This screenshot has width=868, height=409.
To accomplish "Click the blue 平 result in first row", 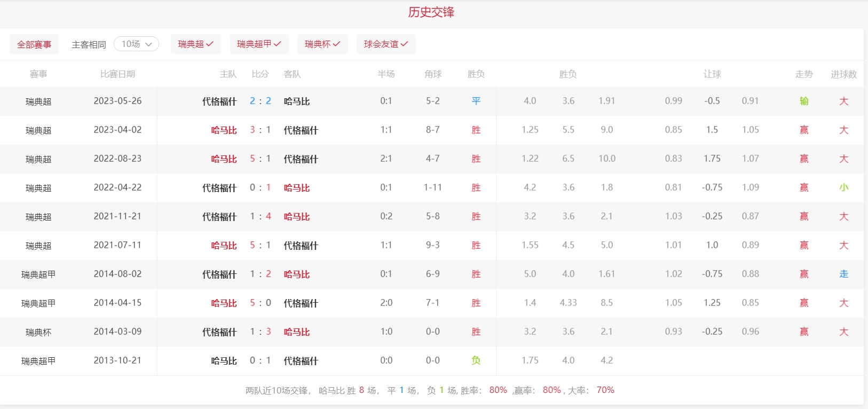I will pos(476,101).
